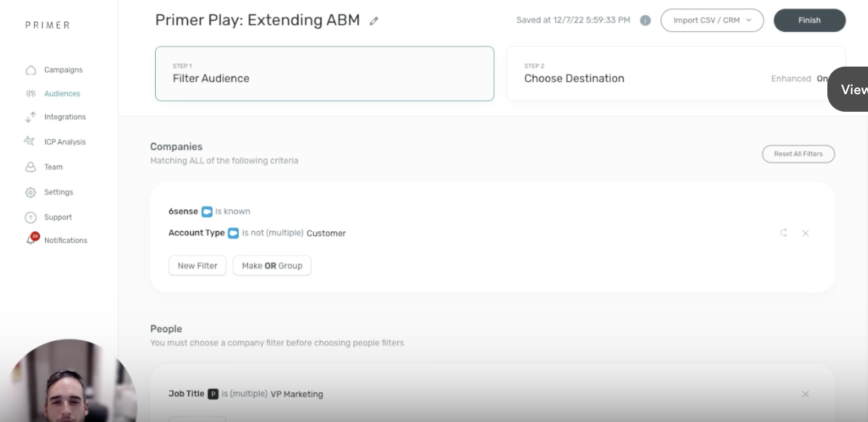Click the 6sense filter label

(183, 212)
